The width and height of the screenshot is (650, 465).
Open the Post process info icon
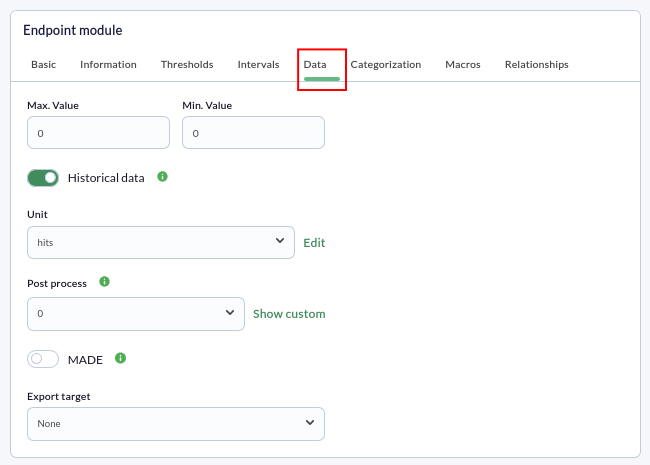pos(104,282)
